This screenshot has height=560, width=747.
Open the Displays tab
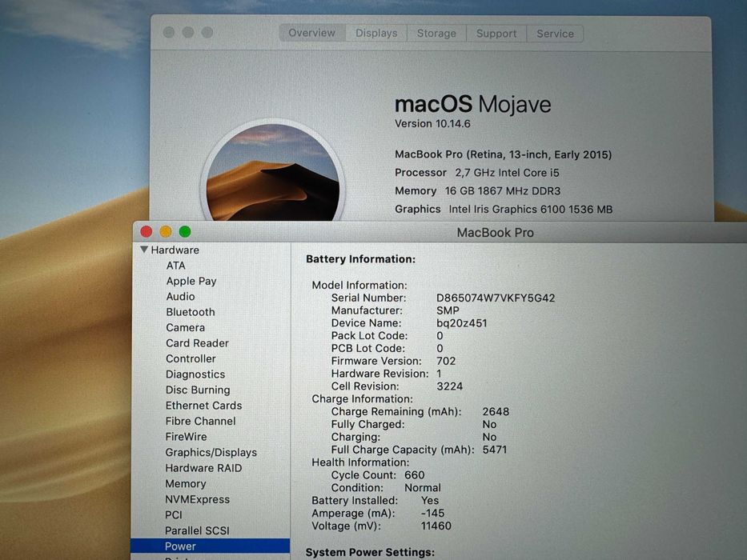click(x=376, y=33)
